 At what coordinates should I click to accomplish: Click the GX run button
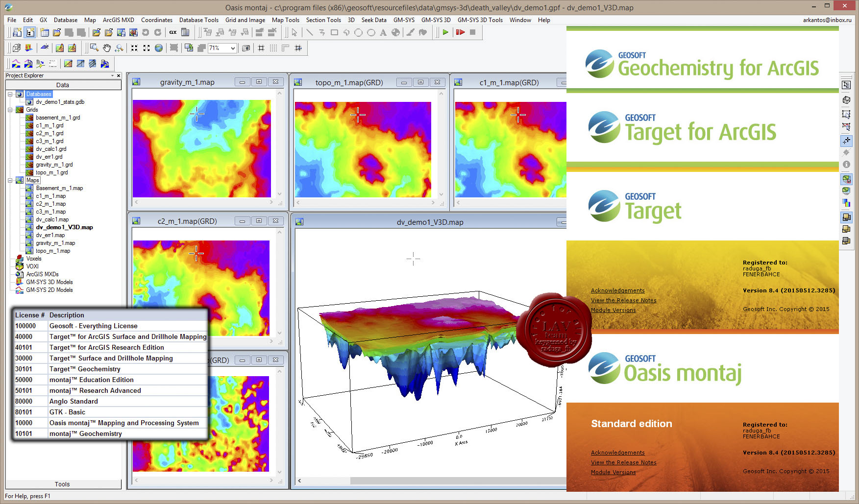tap(173, 32)
